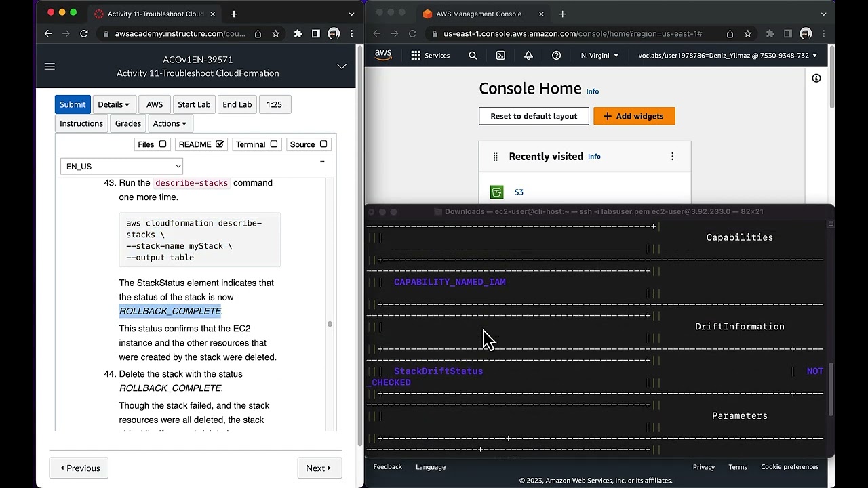Open the notifications bell in AWS console
Image resolution: width=868 pixels, height=488 pixels.
(x=528, y=56)
